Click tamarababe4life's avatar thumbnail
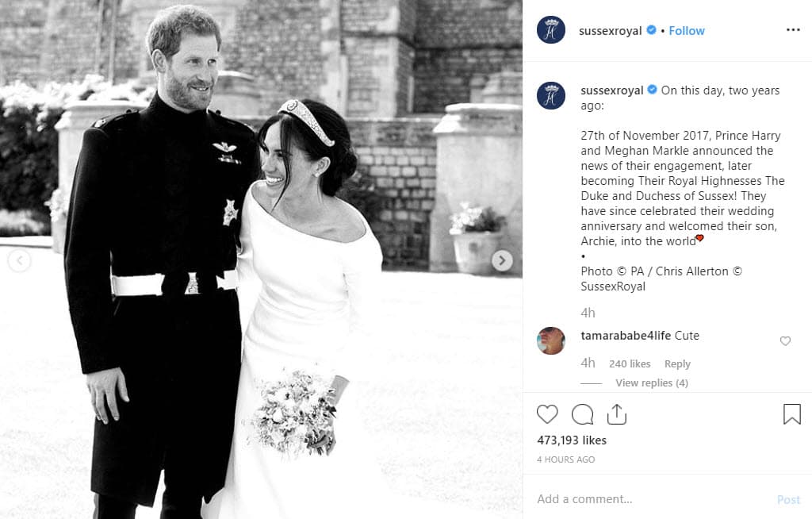This screenshot has width=812, height=519. tap(551, 341)
